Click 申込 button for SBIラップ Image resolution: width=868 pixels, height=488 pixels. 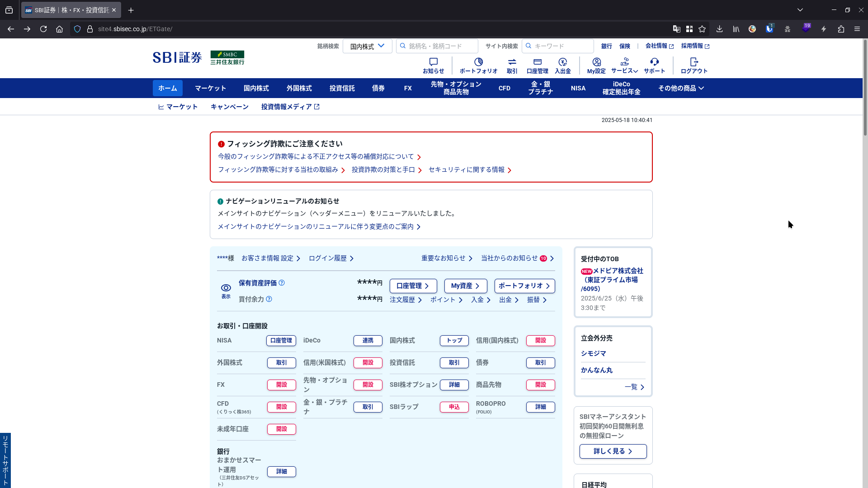click(454, 407)
